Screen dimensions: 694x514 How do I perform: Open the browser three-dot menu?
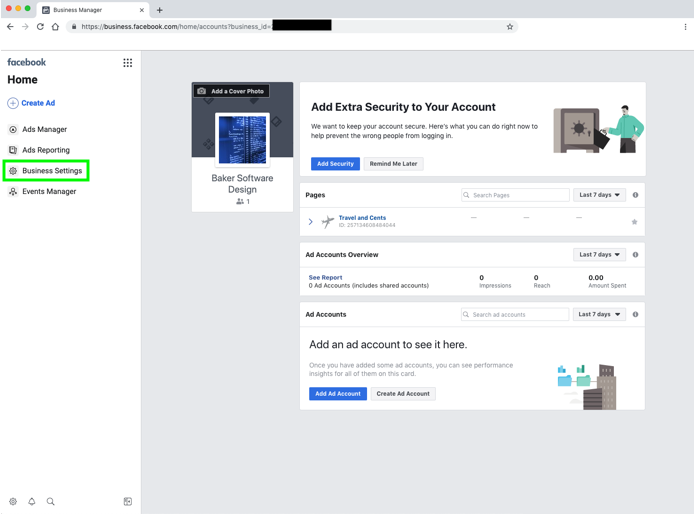[x=685, y=27]
